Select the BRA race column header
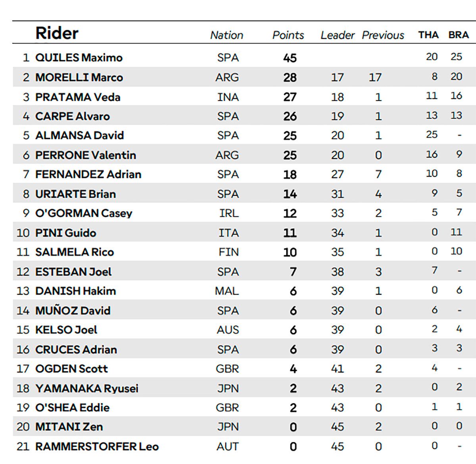 [x=459, y=35]
